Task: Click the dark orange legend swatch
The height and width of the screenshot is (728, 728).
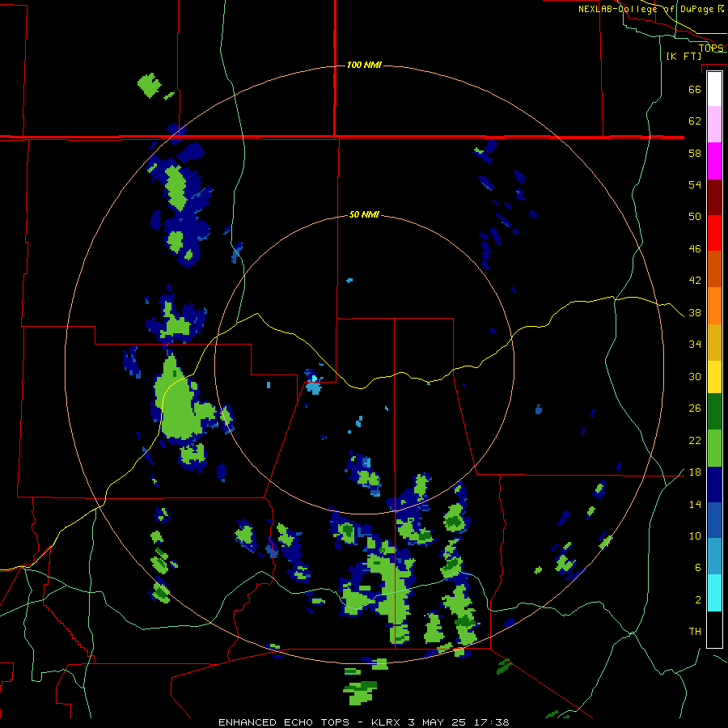Action: pos(714,269)
